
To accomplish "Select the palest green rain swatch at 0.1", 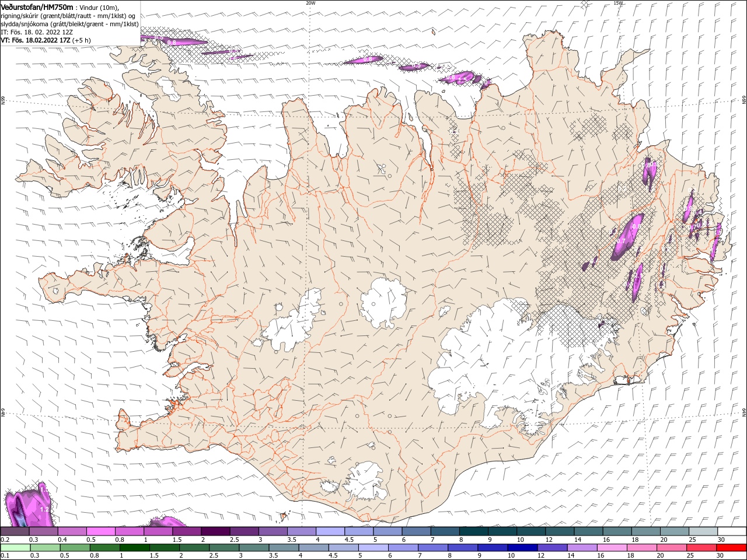I will coord(15,547).
